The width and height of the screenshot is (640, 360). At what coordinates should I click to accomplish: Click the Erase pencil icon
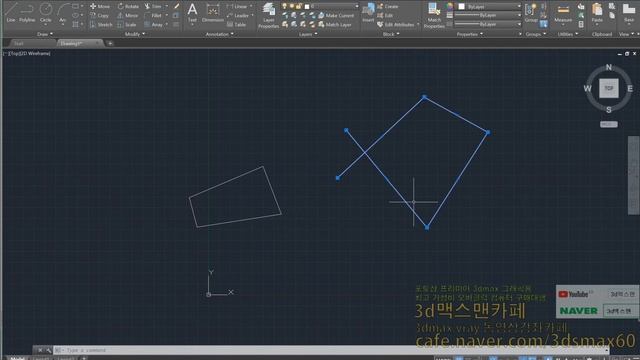tap(176, 6)
